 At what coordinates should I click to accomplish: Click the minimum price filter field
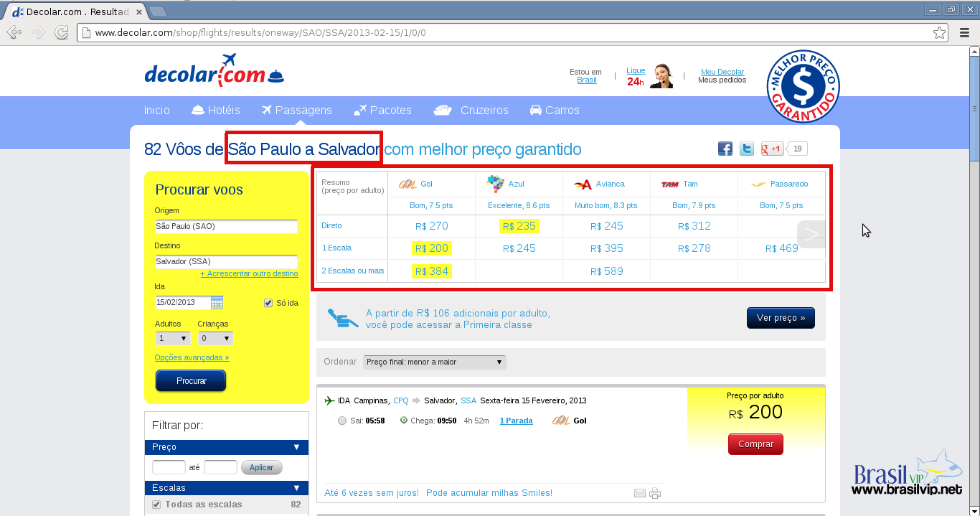(169, 467)
